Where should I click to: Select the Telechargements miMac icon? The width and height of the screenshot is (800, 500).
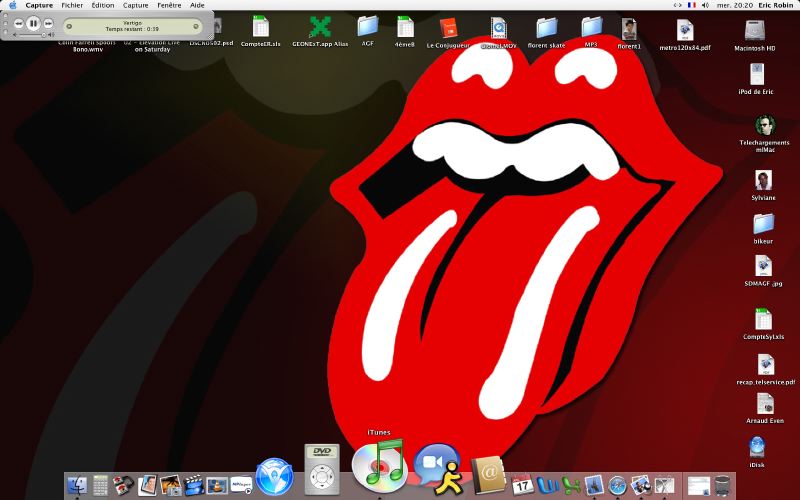point(764,134)
